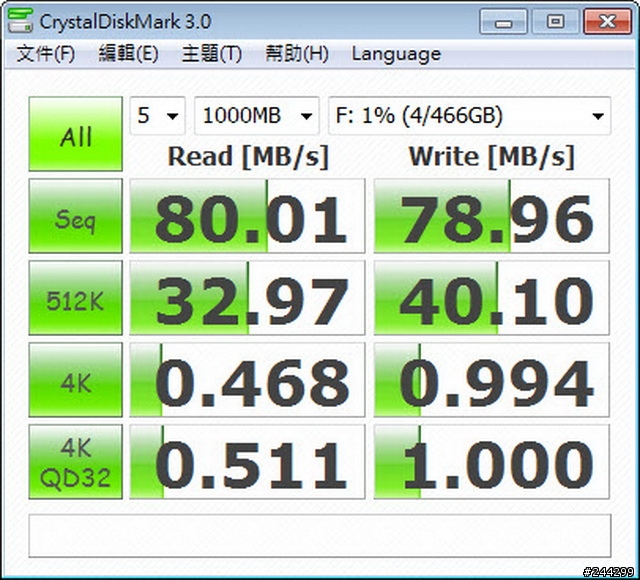640x580 pixels.
Task: Click the 4K QD32 write result 1.000
Action: coord(491,462)
